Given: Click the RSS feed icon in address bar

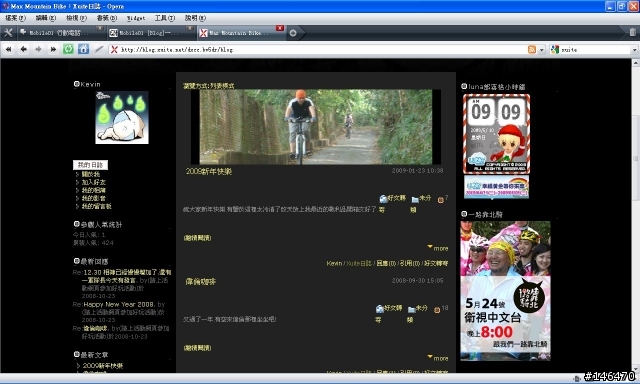Looking at the screenshot, I should pos(531,49).
